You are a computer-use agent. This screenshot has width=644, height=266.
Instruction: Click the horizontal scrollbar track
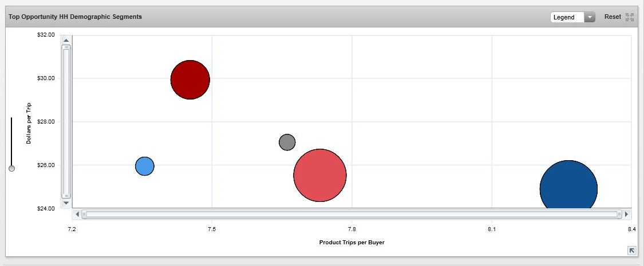(x=351, y=214)
